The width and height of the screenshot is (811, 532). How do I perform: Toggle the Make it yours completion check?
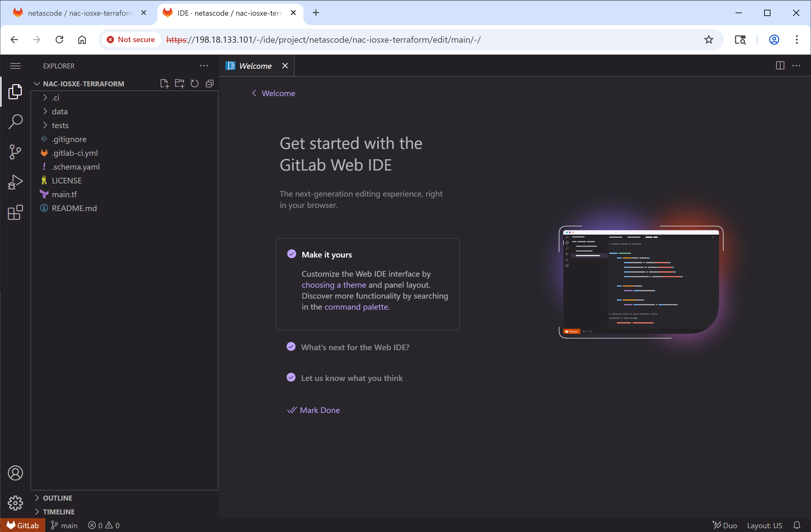pos(292,254)
